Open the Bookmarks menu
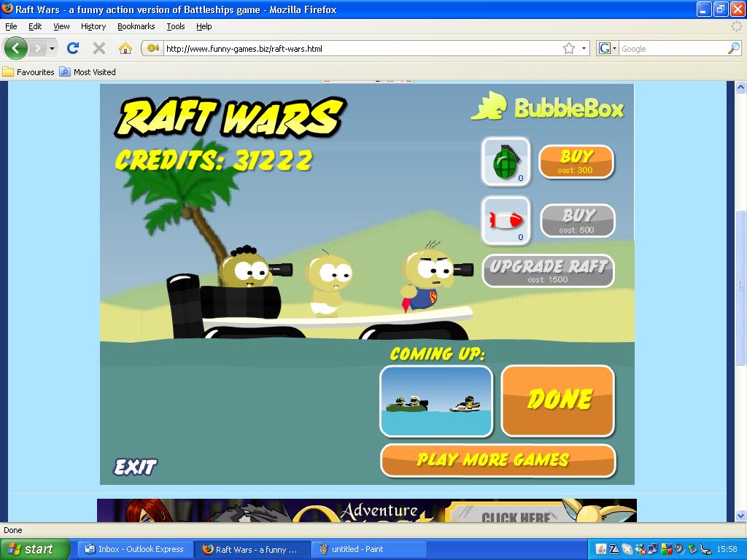The image size is (747, 560). coord(136,26)
